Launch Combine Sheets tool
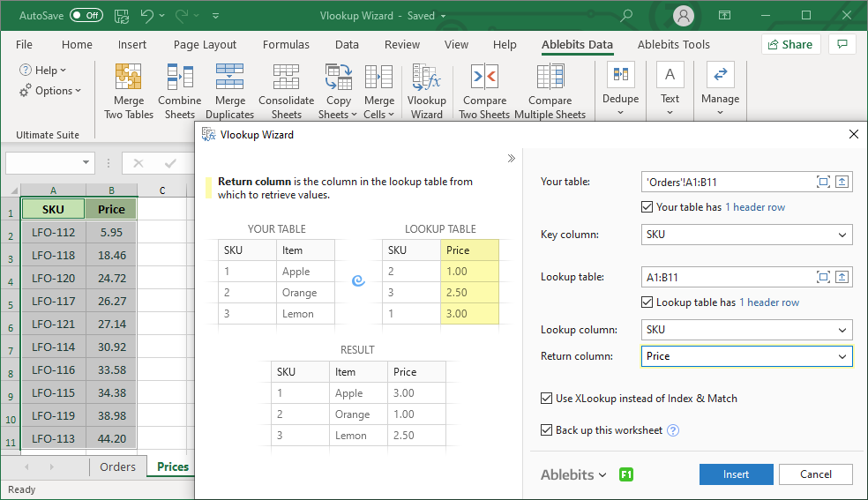This screenshot has width=868, height=500. tap(179, 91)
